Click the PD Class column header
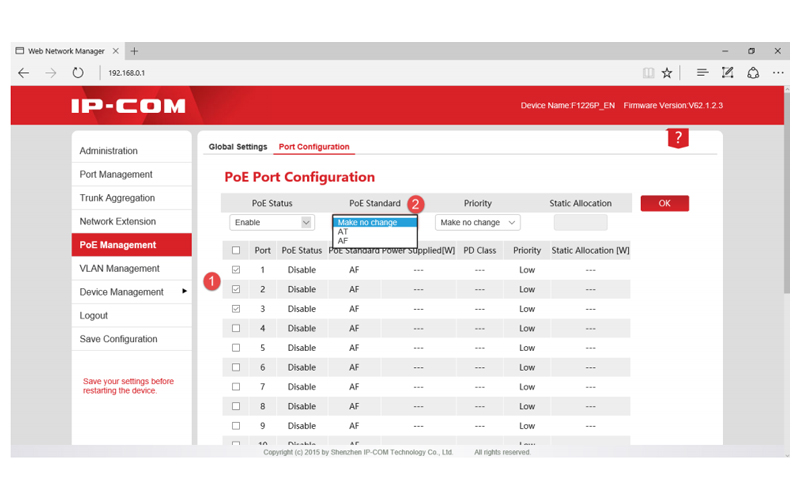Screen dimensions: 800x500 coord(480,251)
